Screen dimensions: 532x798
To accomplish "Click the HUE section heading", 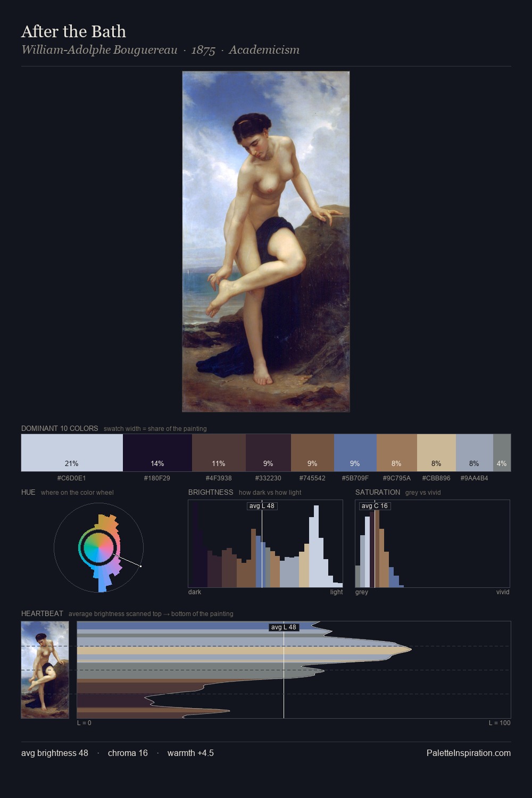I will pyautogui.click(x=28, y=492).
